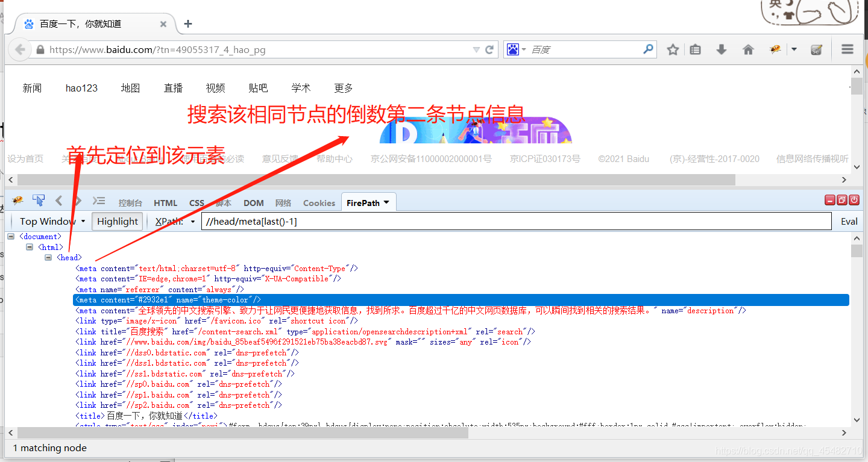Image resolution: width=868 pixels, height=462 pixels.
Task: Select the <title> 百度一下，你就知道 node
Action: point(146,416)
